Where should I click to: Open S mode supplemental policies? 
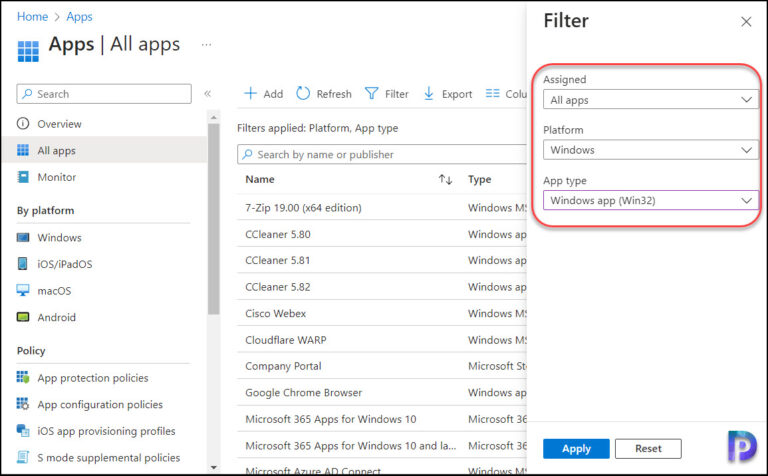pos(109,457)
